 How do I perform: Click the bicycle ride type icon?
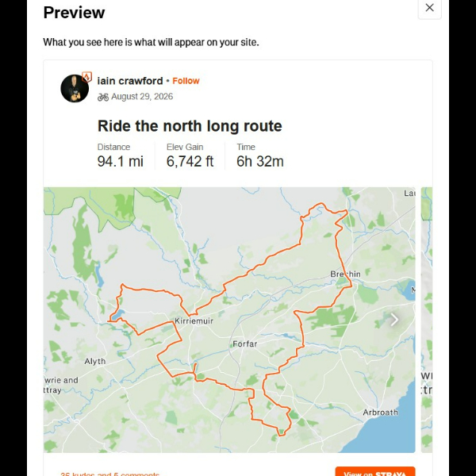(103, 97)
